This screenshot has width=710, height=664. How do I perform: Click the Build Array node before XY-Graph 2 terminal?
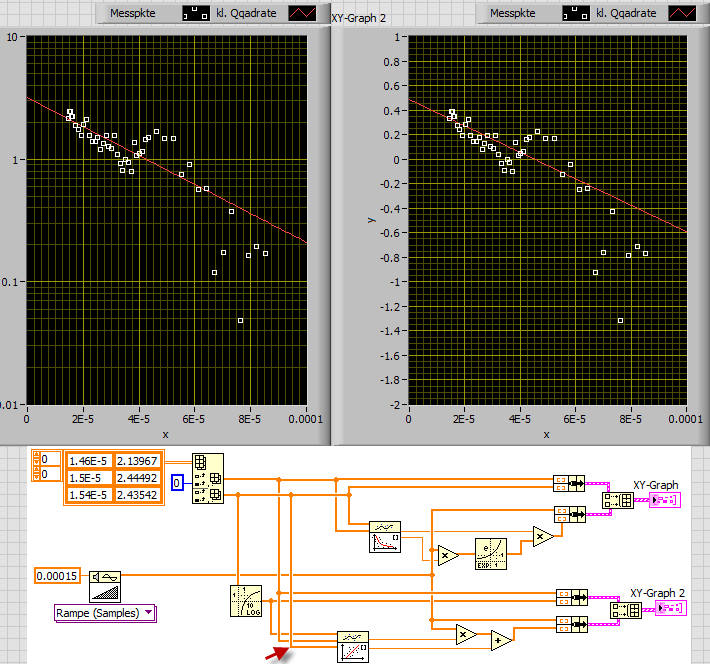click(x=626, y=611)
